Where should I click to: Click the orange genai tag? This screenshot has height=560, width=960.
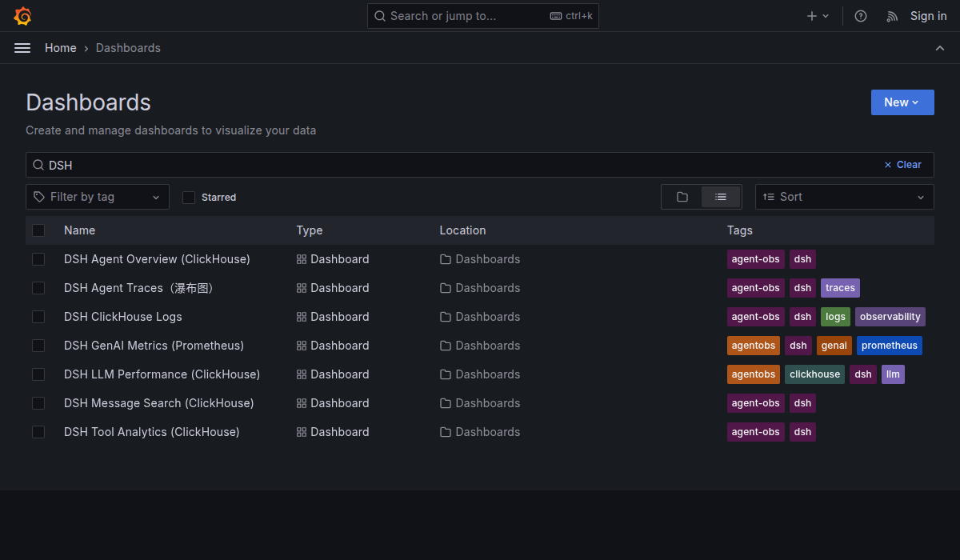click(834, 346)
